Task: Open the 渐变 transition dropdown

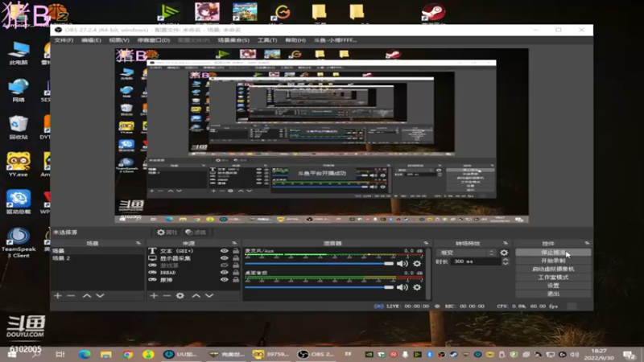Action: pyautogui.click(x=467, y=253)
